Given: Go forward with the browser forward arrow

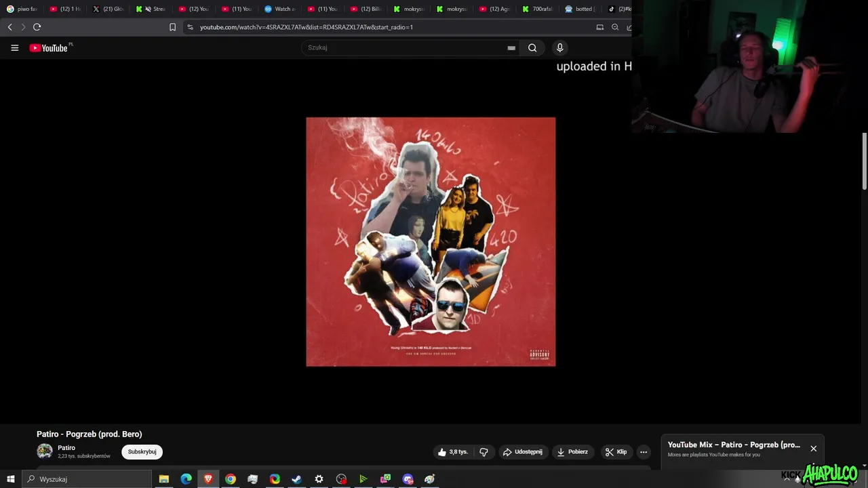Looking at the screenshot, I should click(x=23, y=27).
